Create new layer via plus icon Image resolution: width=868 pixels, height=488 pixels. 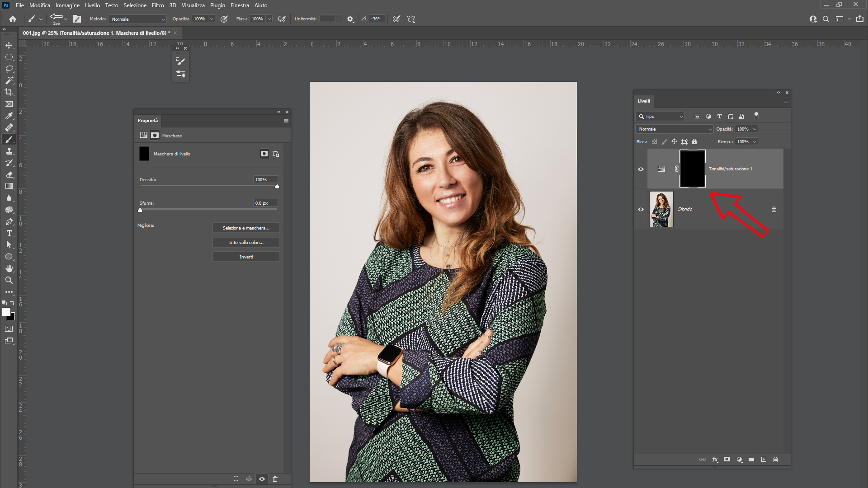(764, 460)
